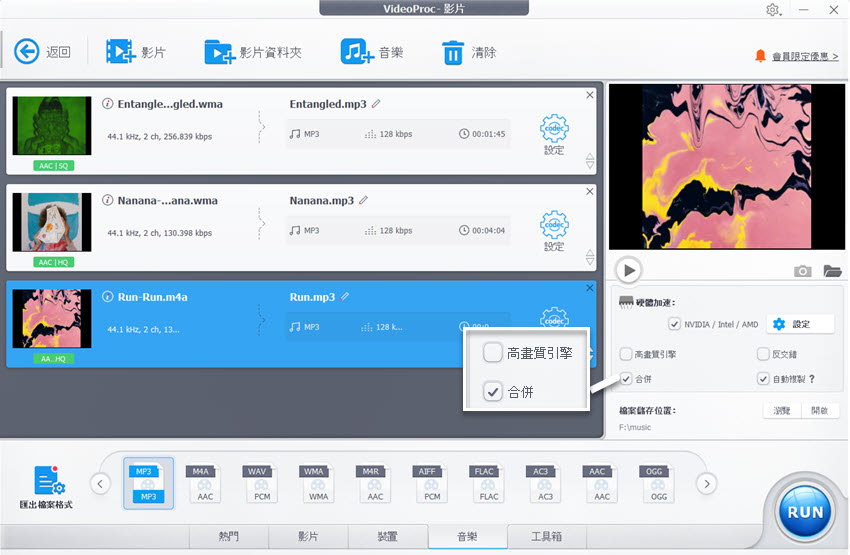Viewport: 850px width, 555px height.
Task: Remove Run.mp3 from the list
Action: 590,288
